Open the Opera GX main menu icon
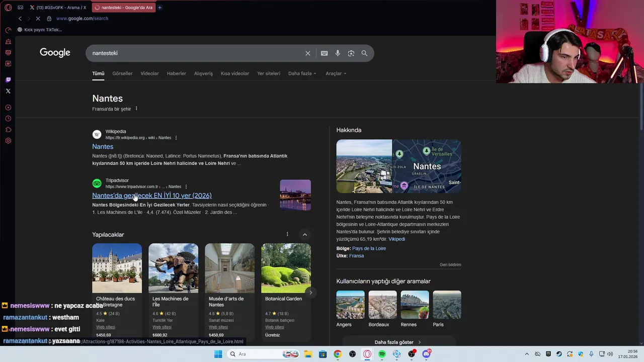This screenshot has height=362, width=644. [8, 8]
